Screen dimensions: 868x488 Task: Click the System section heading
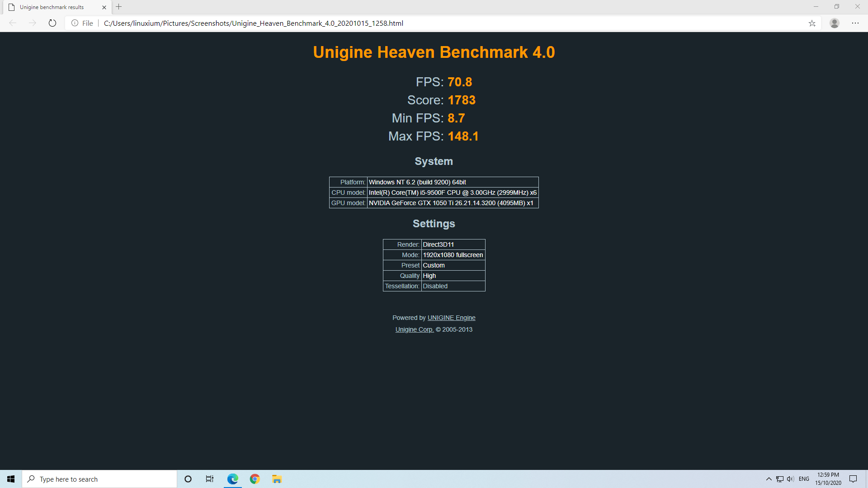point(434,161)
